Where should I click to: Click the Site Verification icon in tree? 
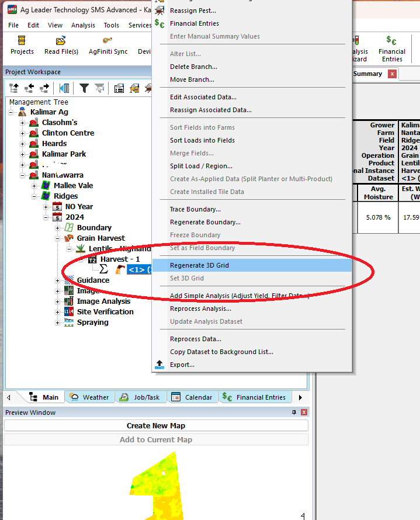pyautogui.click(x=69, y=311)
